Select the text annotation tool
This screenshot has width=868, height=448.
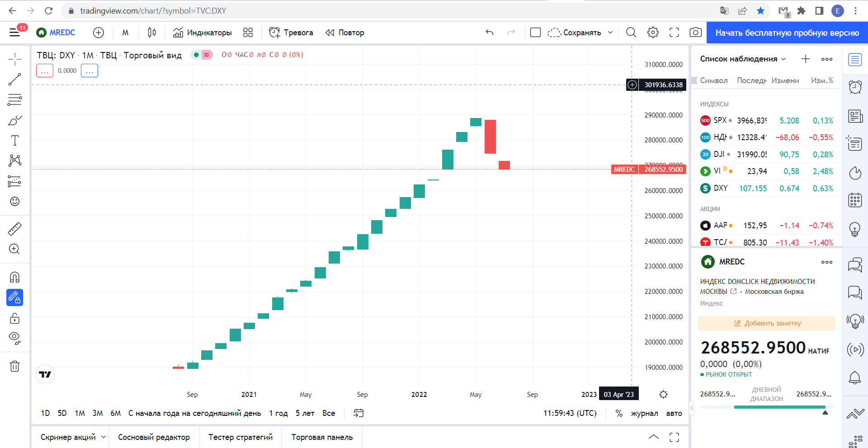point(15,140)
